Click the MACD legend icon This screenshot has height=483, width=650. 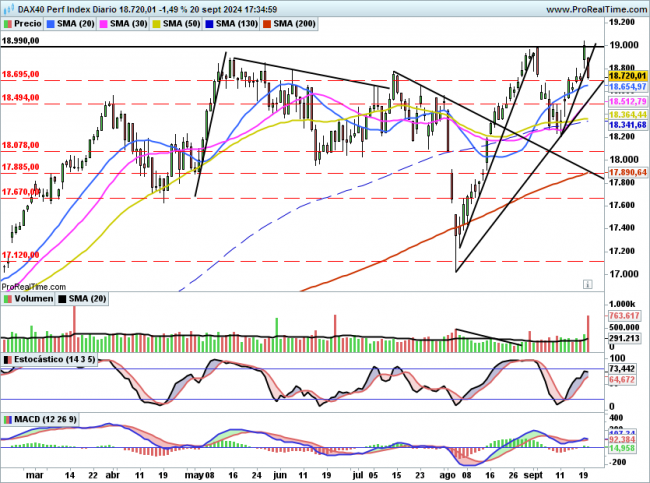click(8, 420)
